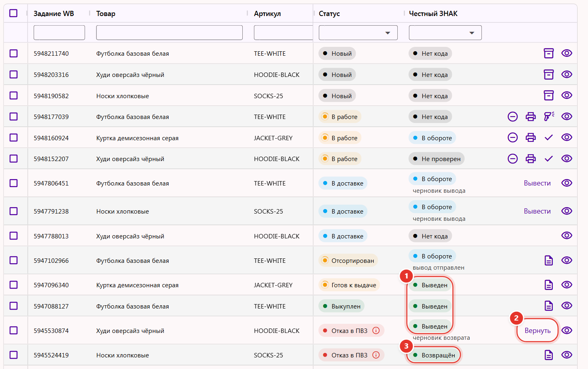Image resolution: width=588 pixels, height=369 pixels.
Task: Click info icon beside Отказ в ПВЗ row 5945530874
Action: pyautogui.click(x=376, y=331)
